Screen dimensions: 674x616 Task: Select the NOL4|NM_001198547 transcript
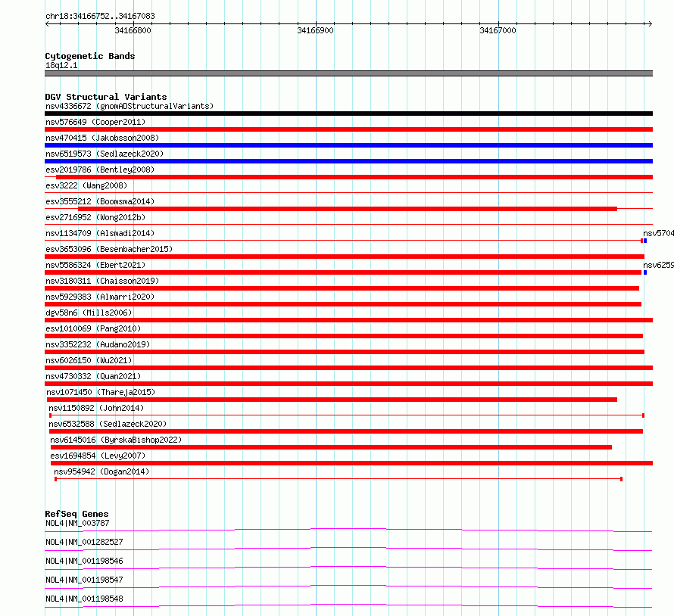click(84, 580)
